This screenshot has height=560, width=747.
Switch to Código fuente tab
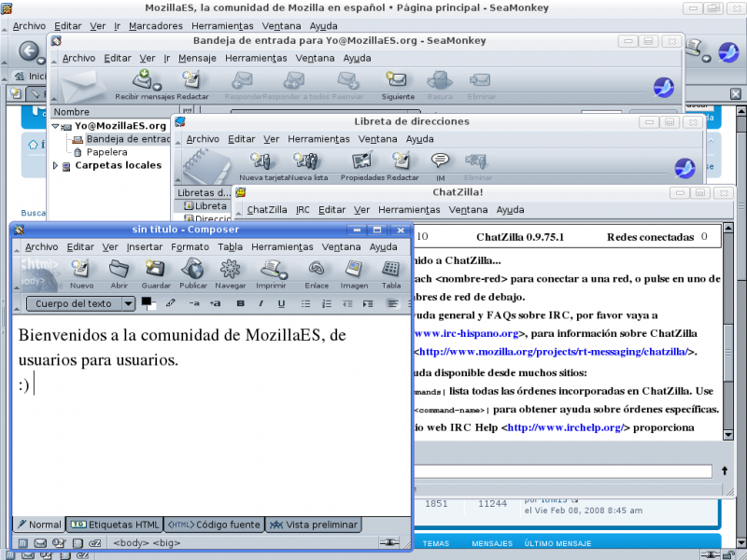tap(214, 525)
